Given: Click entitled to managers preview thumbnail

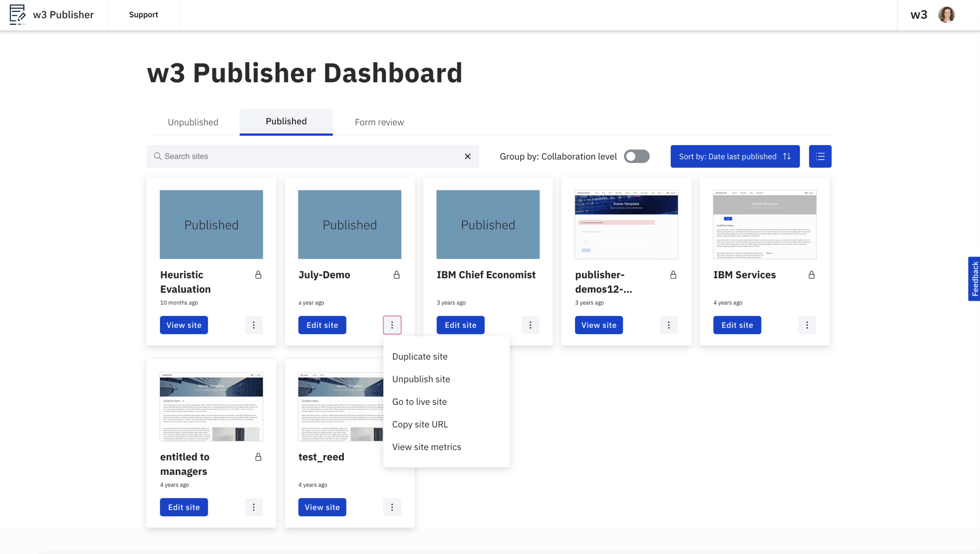Looking at the screenshot, I should (211, 406).
